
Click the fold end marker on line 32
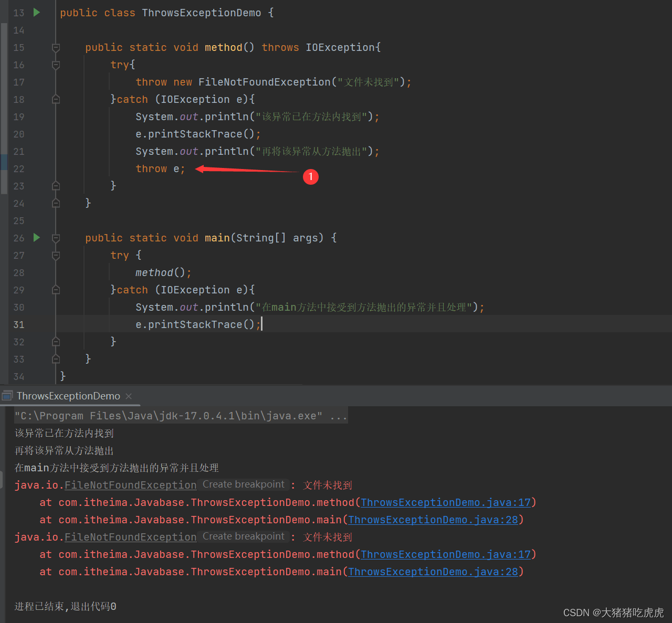[56, 342]
